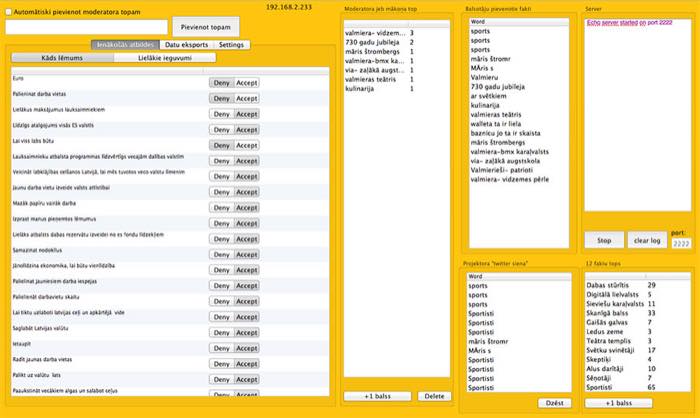This screenshot has height=418, width=700.
Task: Select the Kāds lēmums sub-tab
Action: click(x=62, y=58)
